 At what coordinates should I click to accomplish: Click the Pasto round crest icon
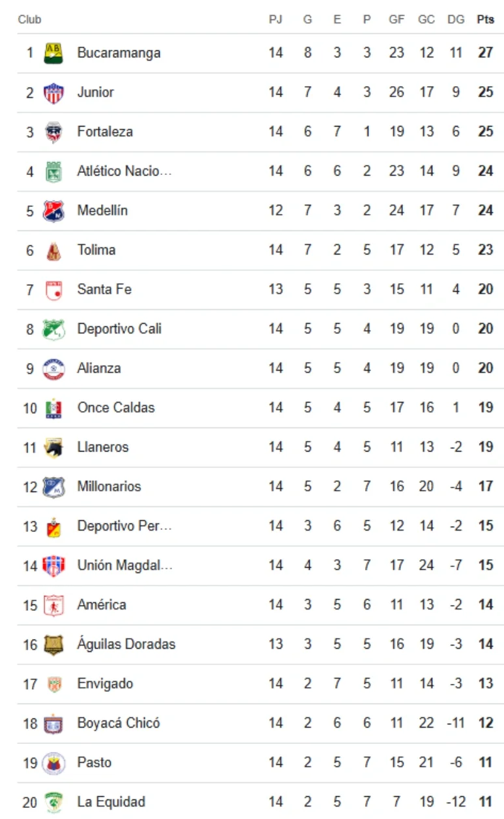(53, 763)
